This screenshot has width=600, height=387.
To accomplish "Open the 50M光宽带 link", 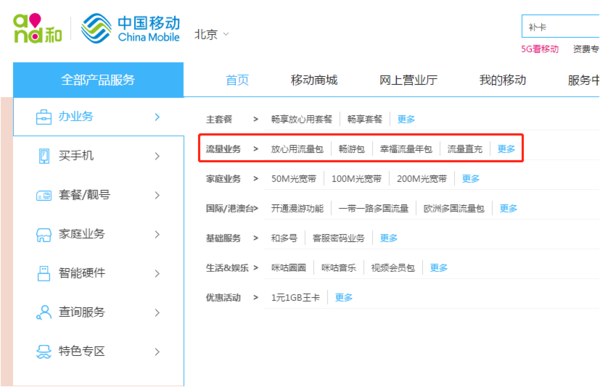I will point(294,179).
